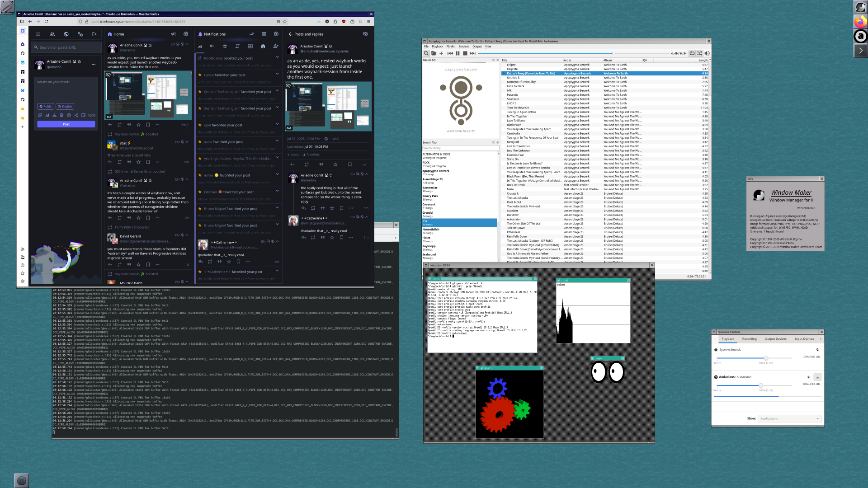The image size is (868, 488).
Task: Switch to Input Devices tab in Volume Control
Action: pos(804,339)
